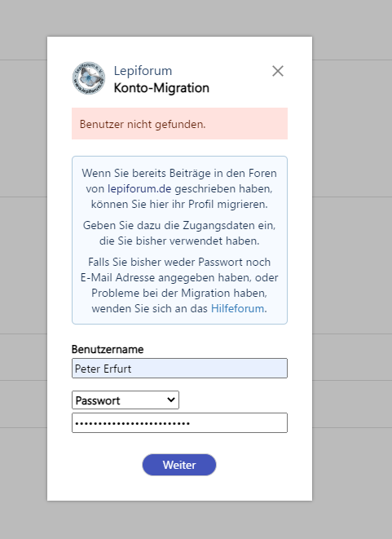Focus the Benutzername field with Peter Erfurt
Image resolution: width=392 pixels, height=539 pixels.
coord(179,369)
